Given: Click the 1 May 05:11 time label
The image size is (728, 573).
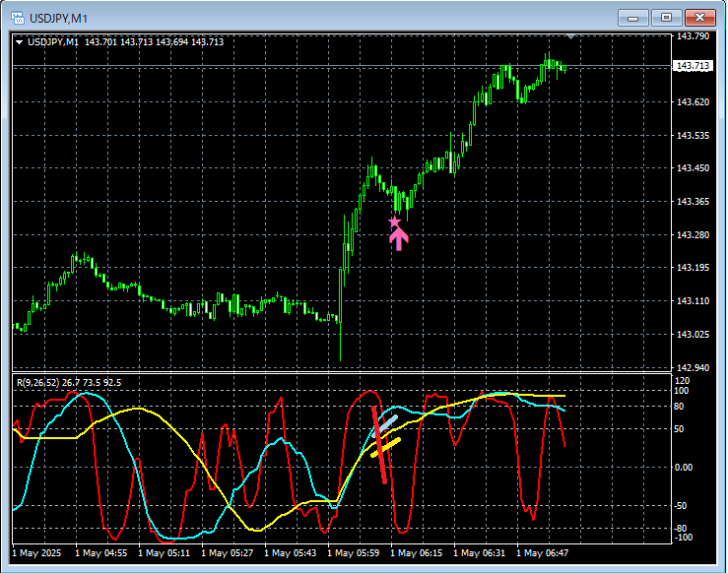Looking at the screenshot, I should (164, 553).
